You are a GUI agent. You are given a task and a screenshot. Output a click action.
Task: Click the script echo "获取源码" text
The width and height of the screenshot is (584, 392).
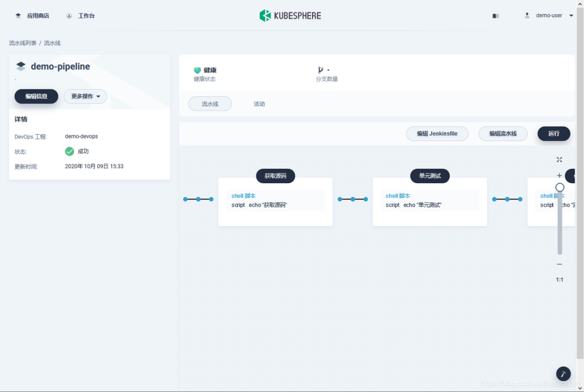[259, 205]
